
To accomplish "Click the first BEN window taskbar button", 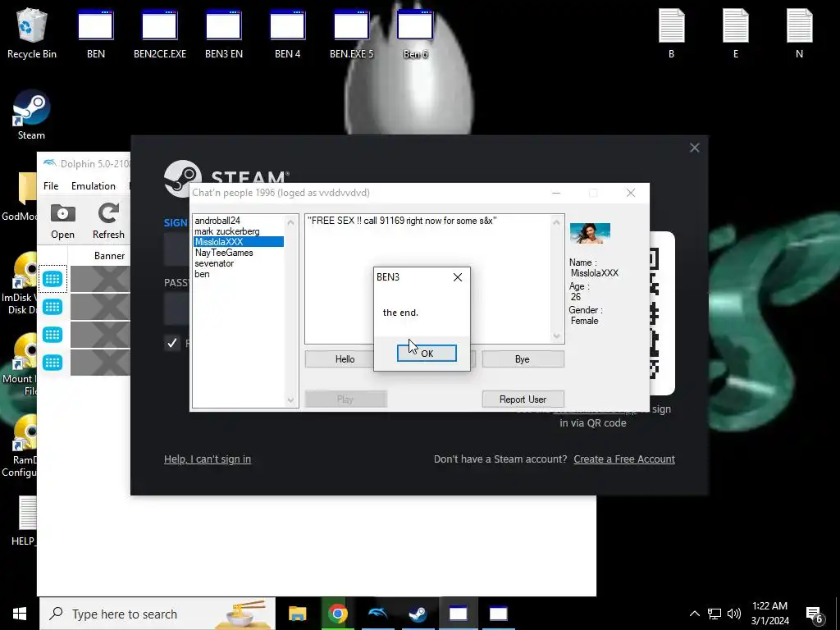I will click(458, 614).
